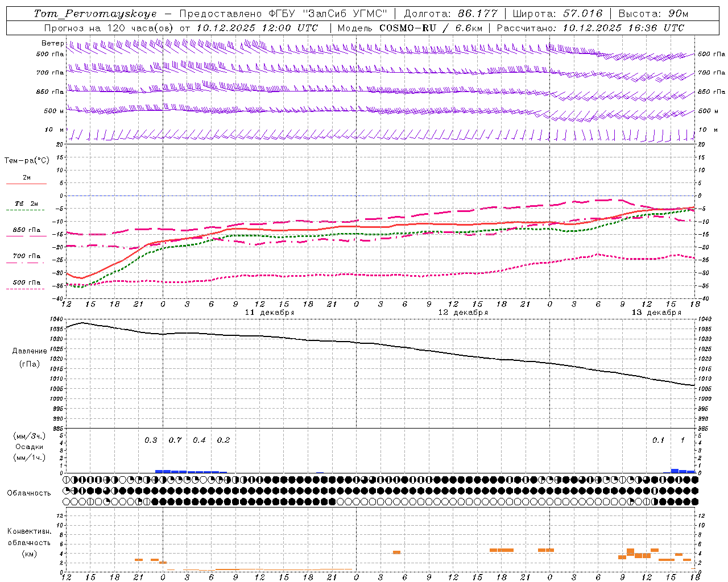Viewport: 728px width, 582px height.
Task: Select the precipitation value 0.7
Action: tap(175, 440)
